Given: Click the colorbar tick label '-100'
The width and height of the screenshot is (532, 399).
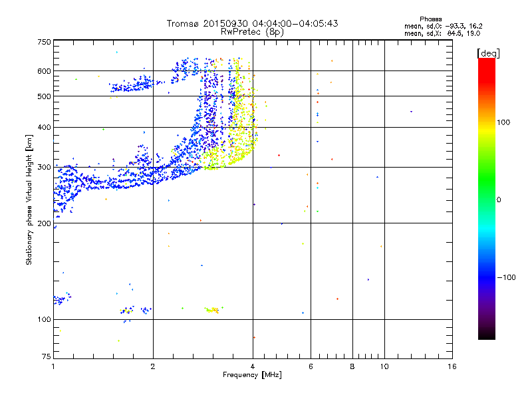Looking at the screenshot, I should point(506,277).
